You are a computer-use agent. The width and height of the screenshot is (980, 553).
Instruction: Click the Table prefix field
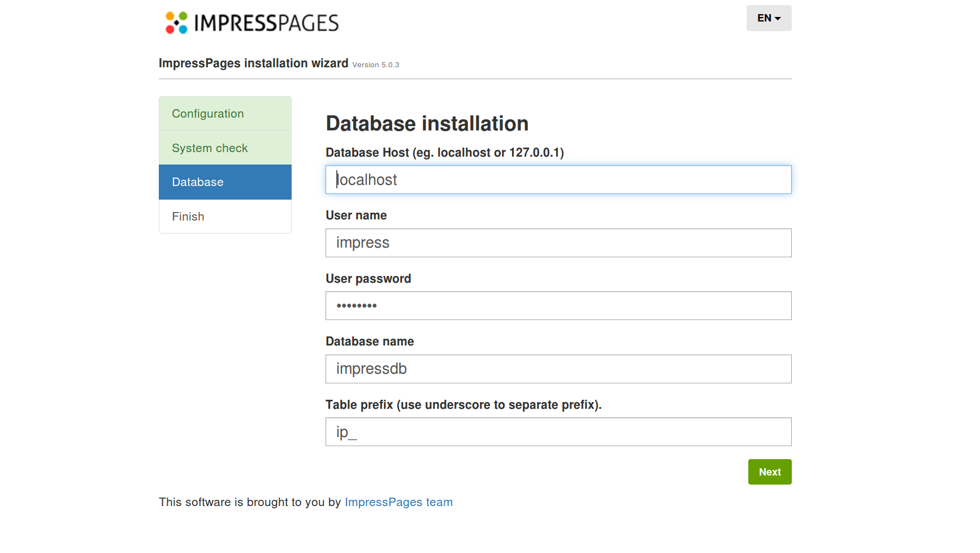(x=558, y=432)
